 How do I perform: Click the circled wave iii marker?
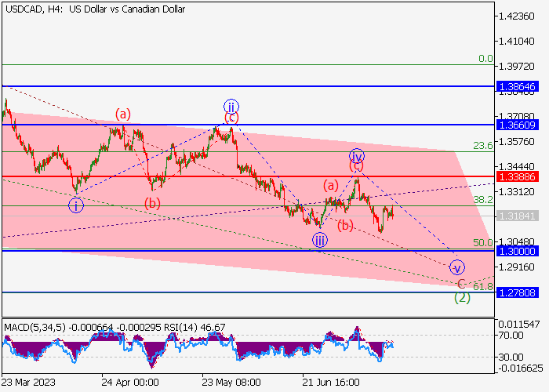point(320,240)
